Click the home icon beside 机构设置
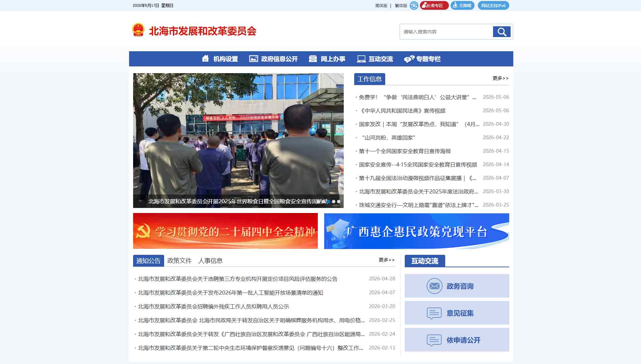Image resolution: width=641 pixels, height=364 pixels. [x=205, y=59]
